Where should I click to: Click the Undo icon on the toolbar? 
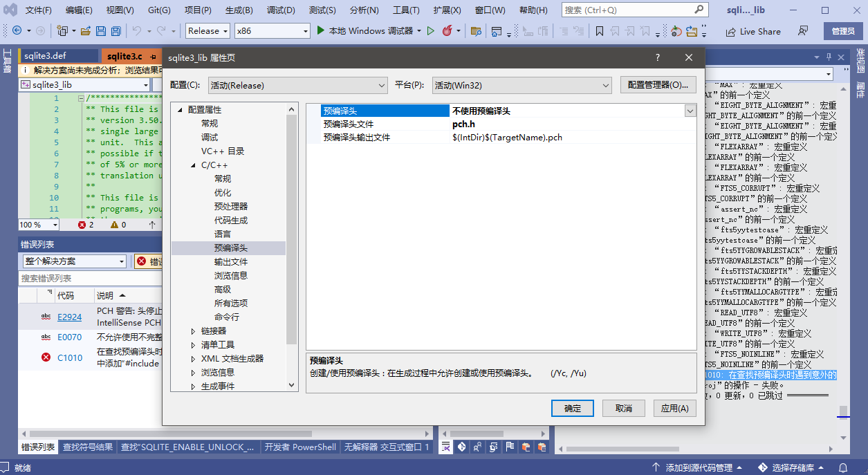(136, 30)
